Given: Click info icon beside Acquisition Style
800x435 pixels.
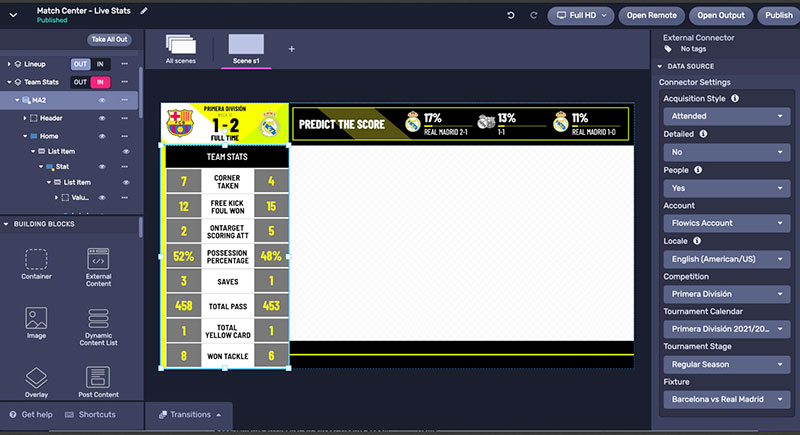Looking at the screenshot, I should (x=735, y=99).
